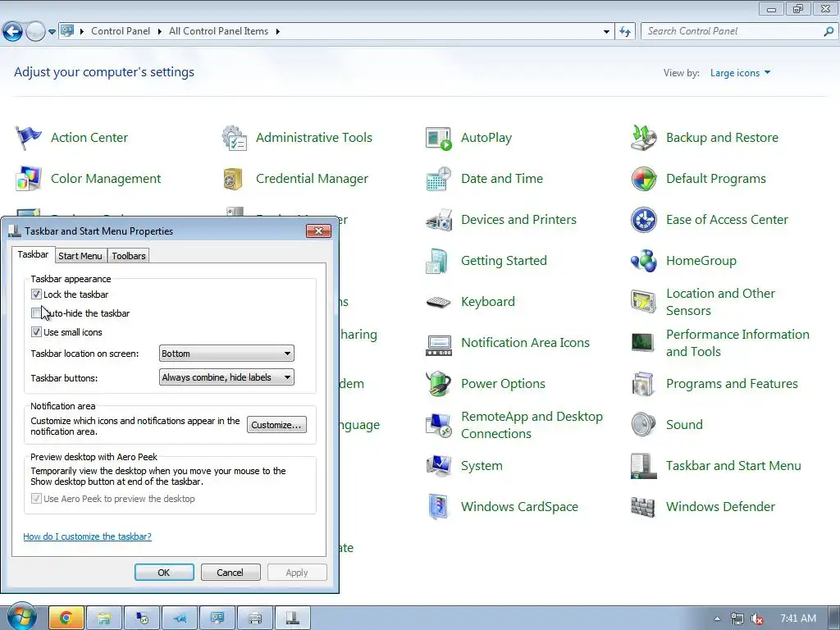Click the RemoteApp and Desktop Connections icon

pos(439,425)
